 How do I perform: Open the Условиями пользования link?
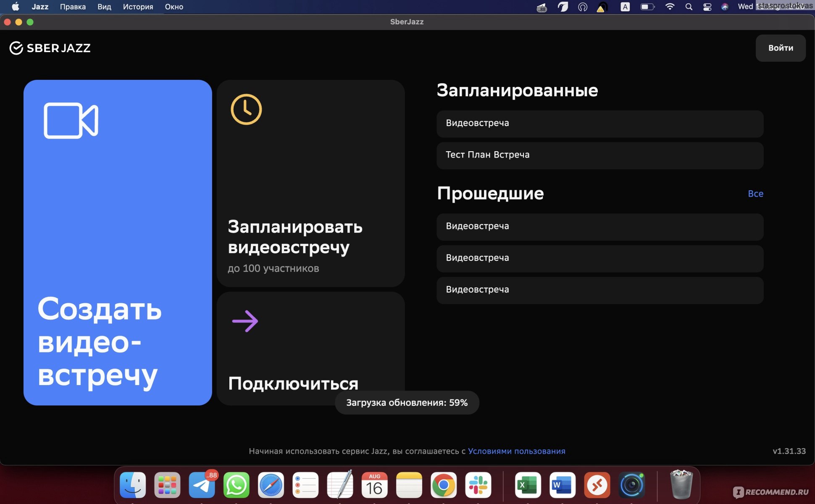516,451
